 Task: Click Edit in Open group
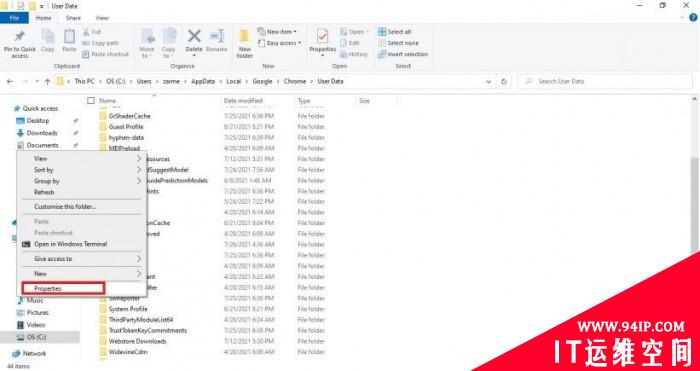pos(350,43)
